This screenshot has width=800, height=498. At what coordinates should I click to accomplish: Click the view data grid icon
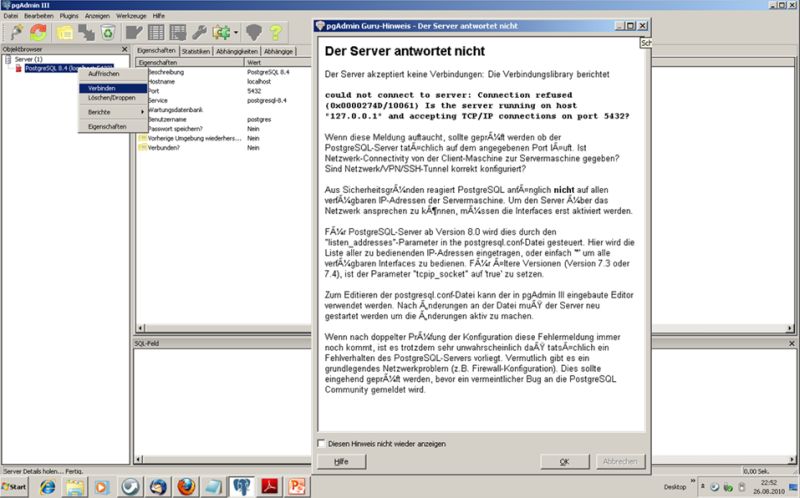point(156,33)
